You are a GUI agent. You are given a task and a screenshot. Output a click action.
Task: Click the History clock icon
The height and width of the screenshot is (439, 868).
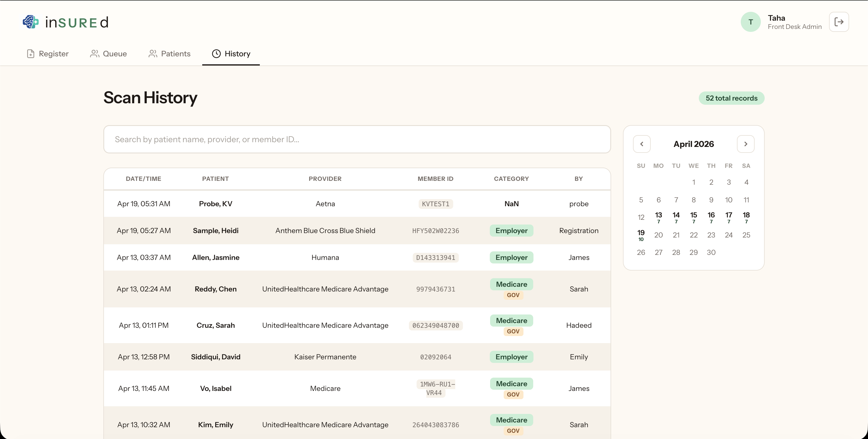point(216,54)
